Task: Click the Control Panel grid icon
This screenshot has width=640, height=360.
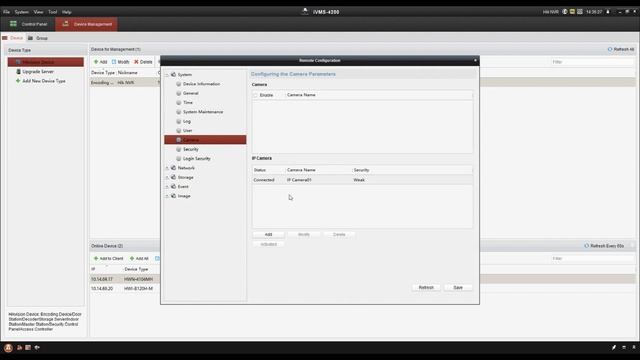Action: (13, 24)
